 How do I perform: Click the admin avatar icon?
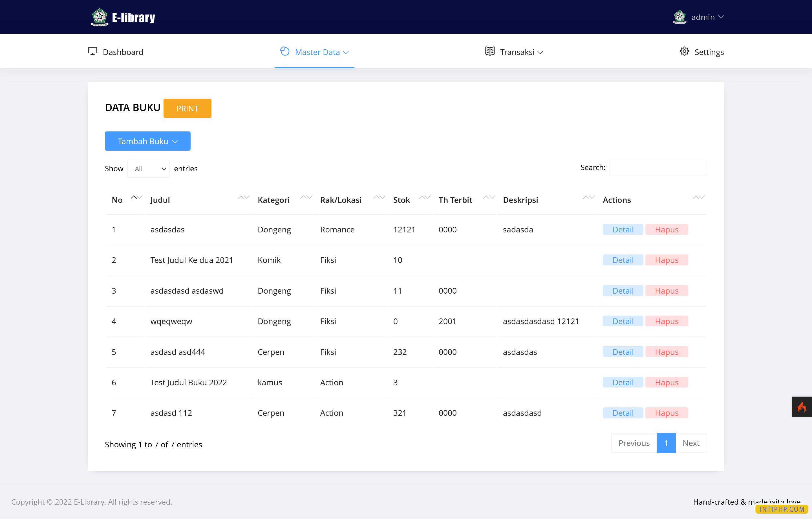pyautogui.click(x=679, y=17)
